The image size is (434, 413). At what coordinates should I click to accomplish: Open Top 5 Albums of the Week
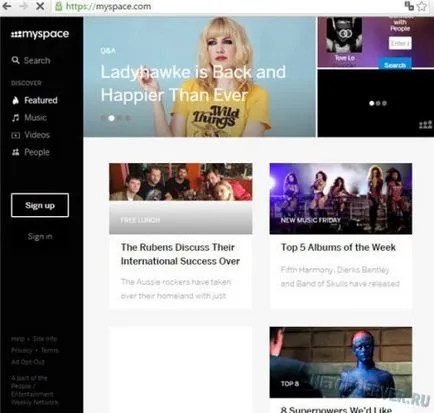coord(338,247)
